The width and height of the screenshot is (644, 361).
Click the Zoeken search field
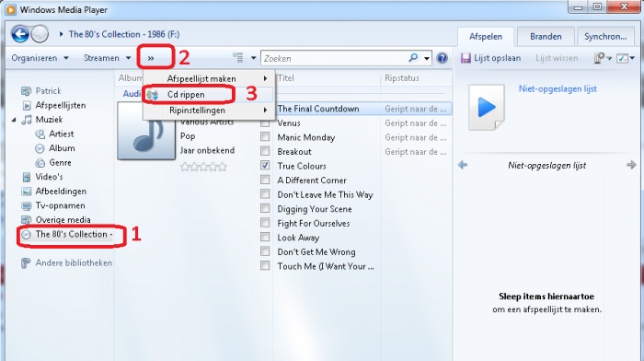click(x=335, y=58)
